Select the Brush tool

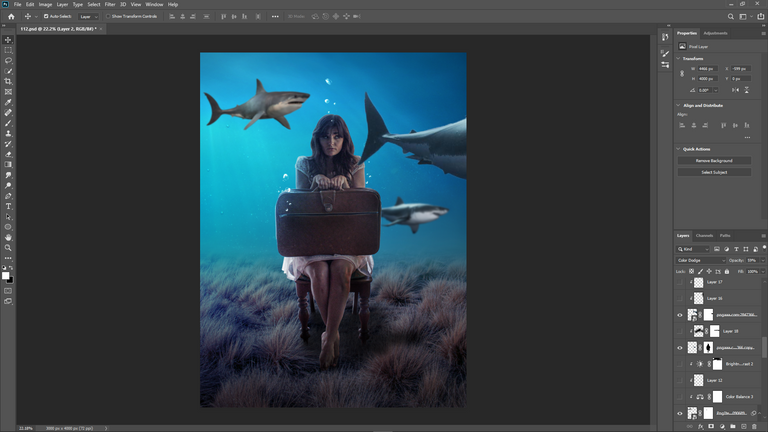coord(8,123)
